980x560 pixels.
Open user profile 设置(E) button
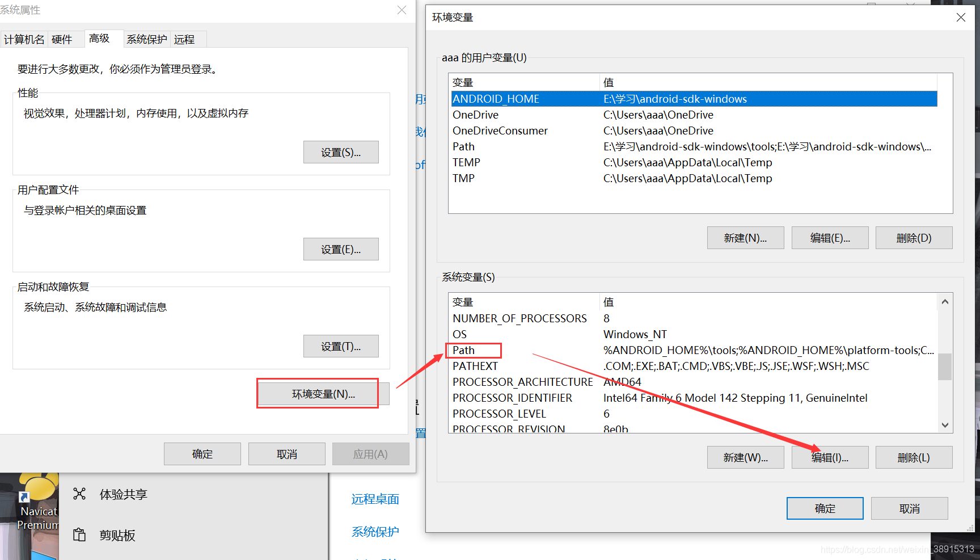tap(341, 249)
